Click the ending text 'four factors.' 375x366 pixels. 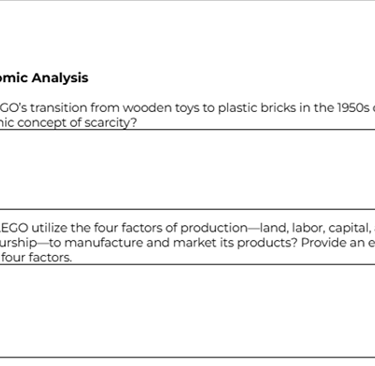(36, 257)
